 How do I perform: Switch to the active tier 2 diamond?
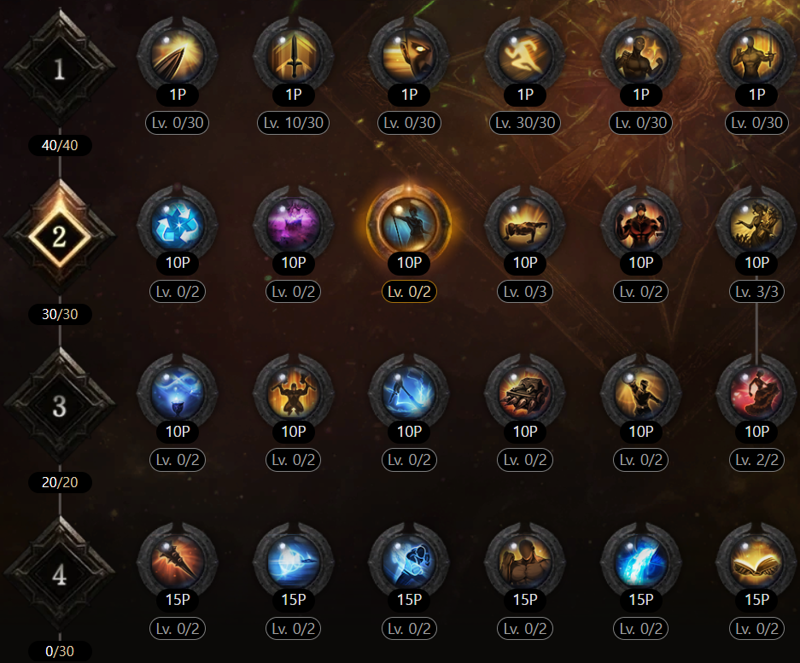click(x=60, y=237)
